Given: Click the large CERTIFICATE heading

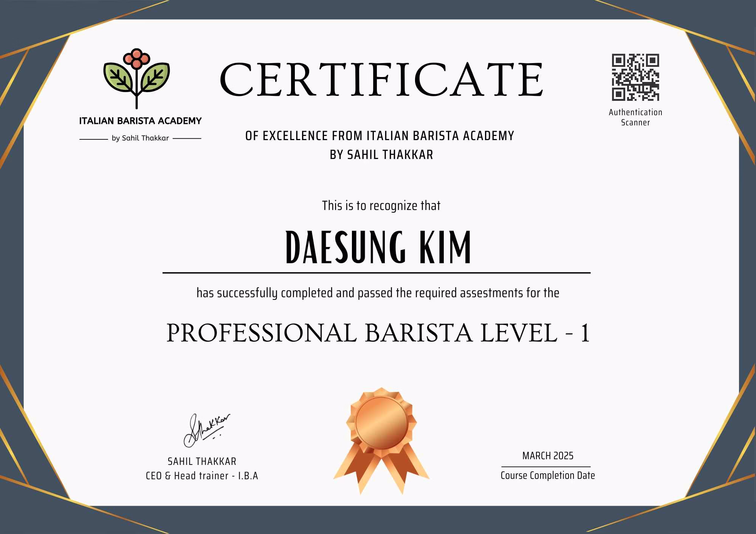Looking at the screenshot, I should pos(381,80).
